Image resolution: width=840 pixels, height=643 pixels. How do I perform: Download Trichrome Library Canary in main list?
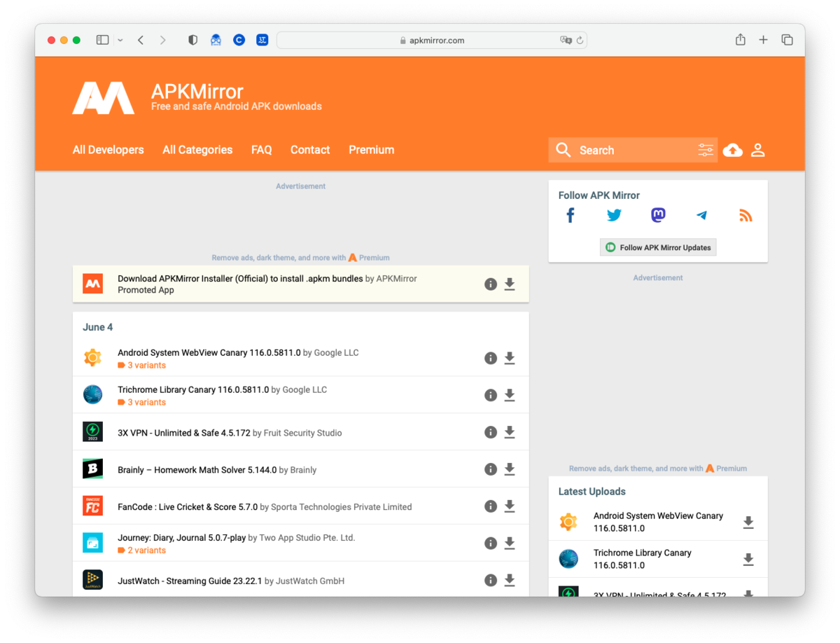tap(510, 395)
